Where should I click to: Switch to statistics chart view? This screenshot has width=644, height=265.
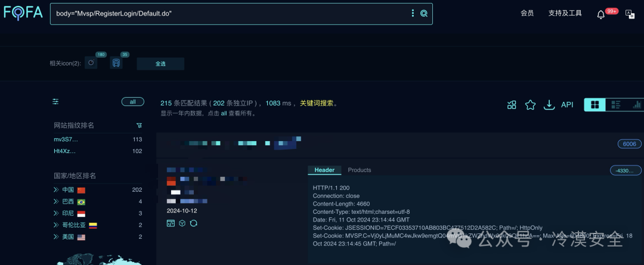(637, 105)
